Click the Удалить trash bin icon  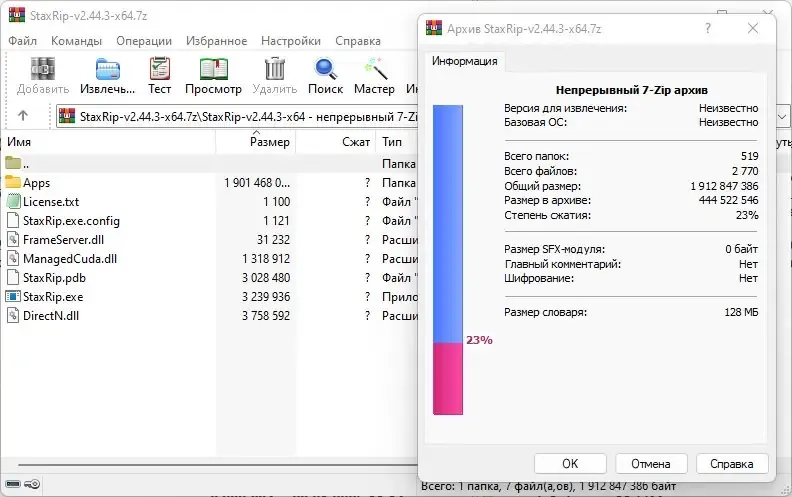click(x=275, y=69)
